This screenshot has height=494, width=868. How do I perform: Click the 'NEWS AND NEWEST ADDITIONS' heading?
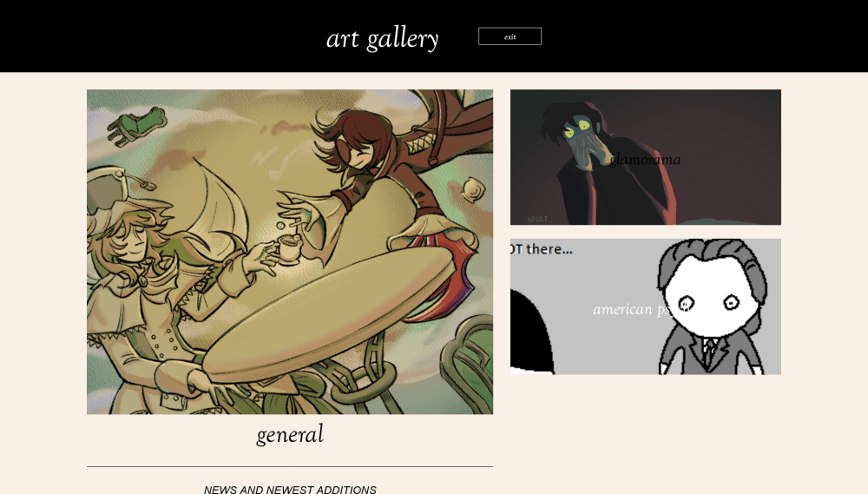[x=290, y=490]
